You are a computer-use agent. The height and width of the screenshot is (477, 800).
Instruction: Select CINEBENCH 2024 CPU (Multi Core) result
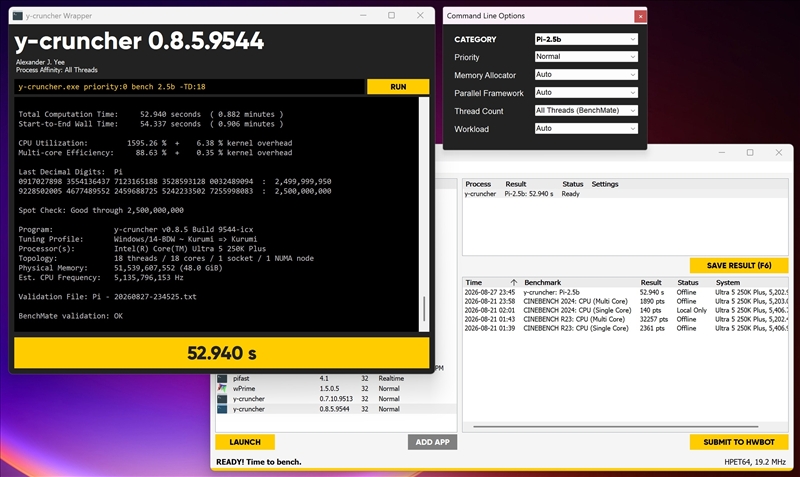[x=626, y=302]
